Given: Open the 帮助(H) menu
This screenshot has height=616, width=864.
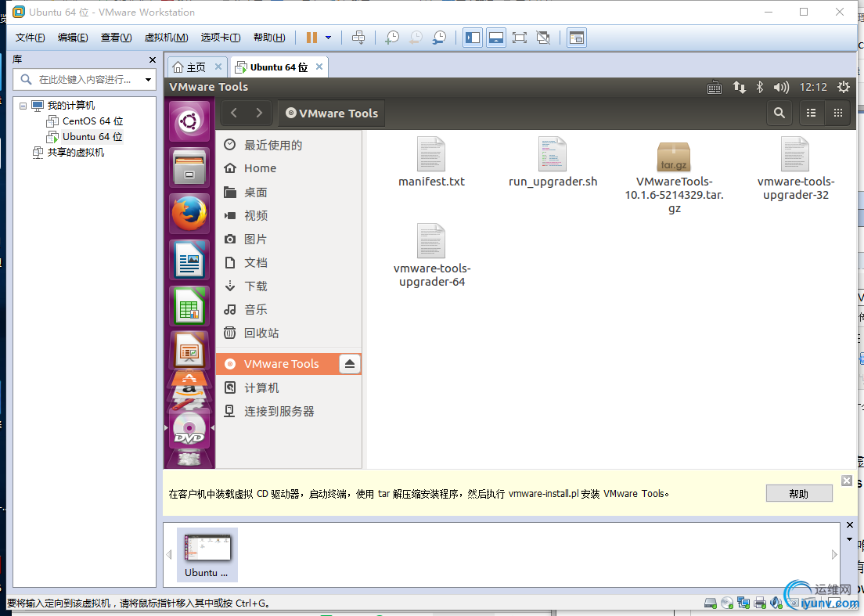Looking at the screenshot, I should (x=269, y=38).
